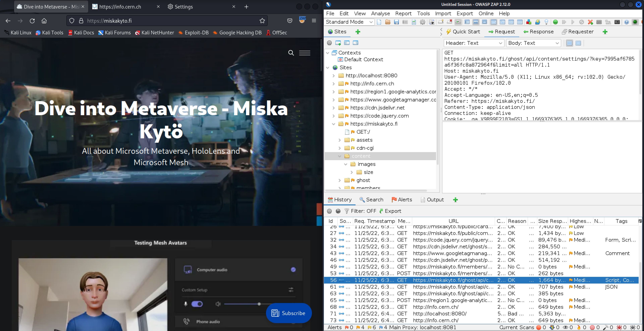Toggle combined header and body display button

click(x=578, y=43)
